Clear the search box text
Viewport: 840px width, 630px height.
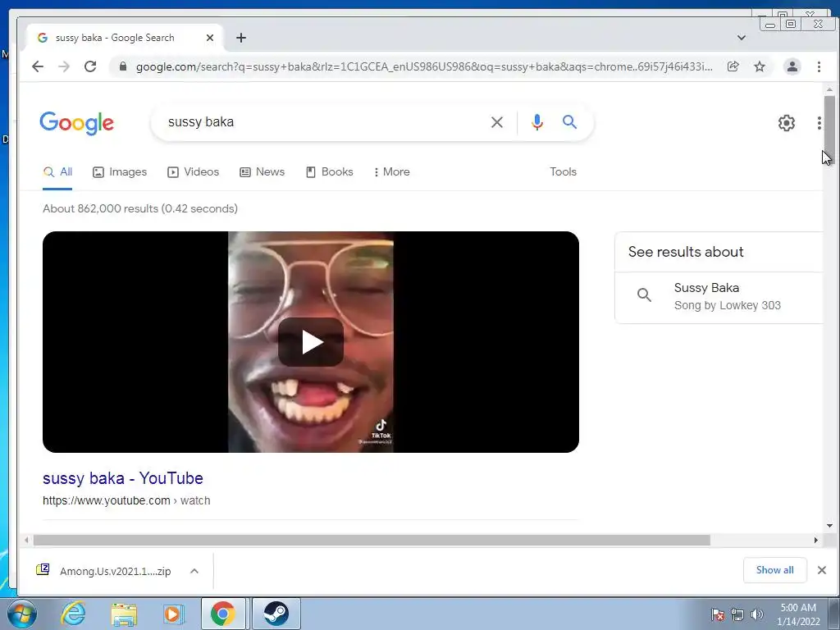(497, 122)
